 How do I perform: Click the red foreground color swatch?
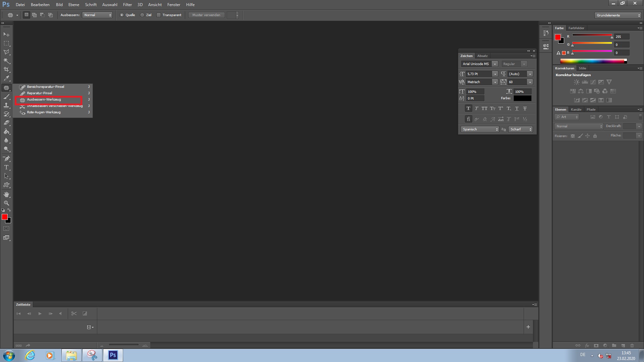5,217
